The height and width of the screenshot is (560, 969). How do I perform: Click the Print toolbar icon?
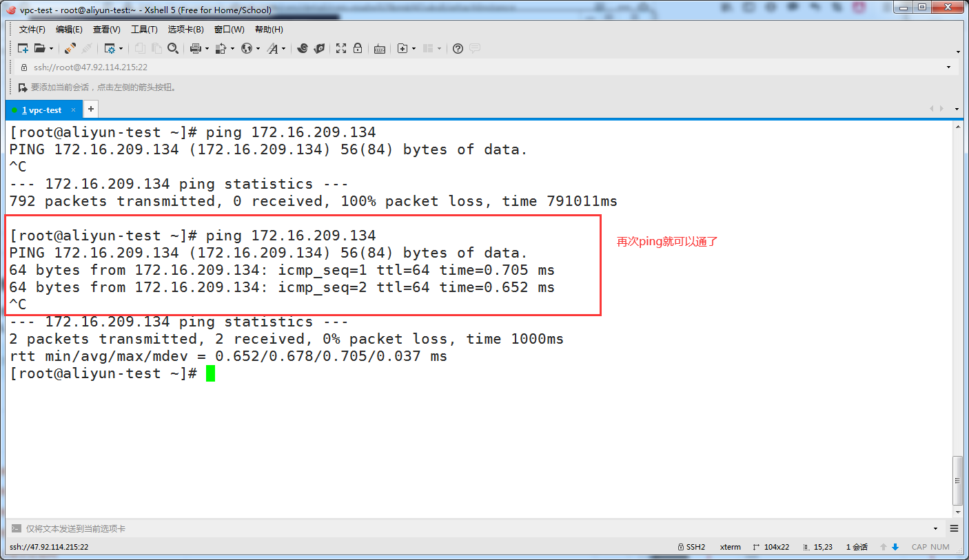point(194,48)
